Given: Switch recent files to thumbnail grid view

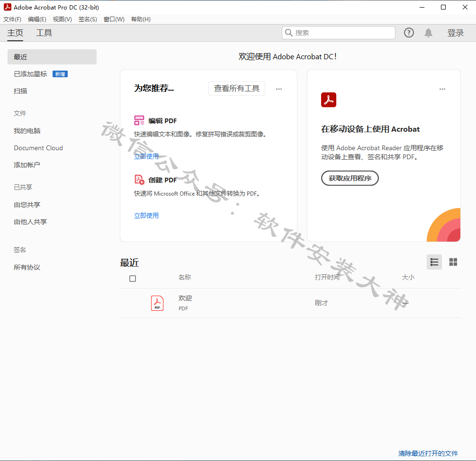Looking at the screenshot, I should click(453, 262).
